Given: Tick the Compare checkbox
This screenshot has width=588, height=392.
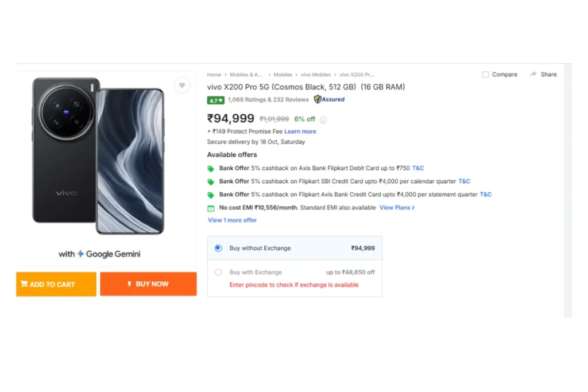Looking at the screenshot, I should tap(485, 75).
